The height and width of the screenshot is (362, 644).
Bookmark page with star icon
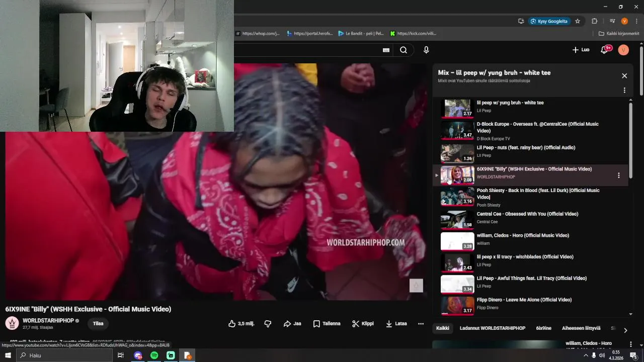click(x=578, y=21)
